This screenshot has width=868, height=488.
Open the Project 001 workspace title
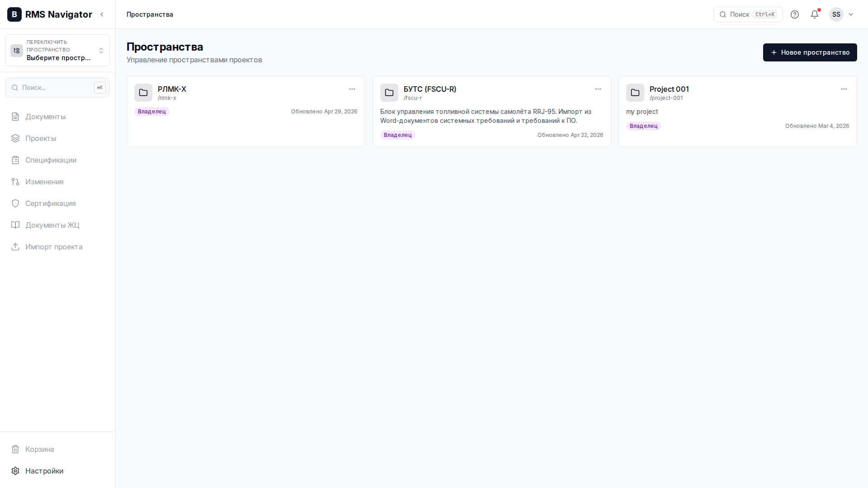[x=669, y=89]
